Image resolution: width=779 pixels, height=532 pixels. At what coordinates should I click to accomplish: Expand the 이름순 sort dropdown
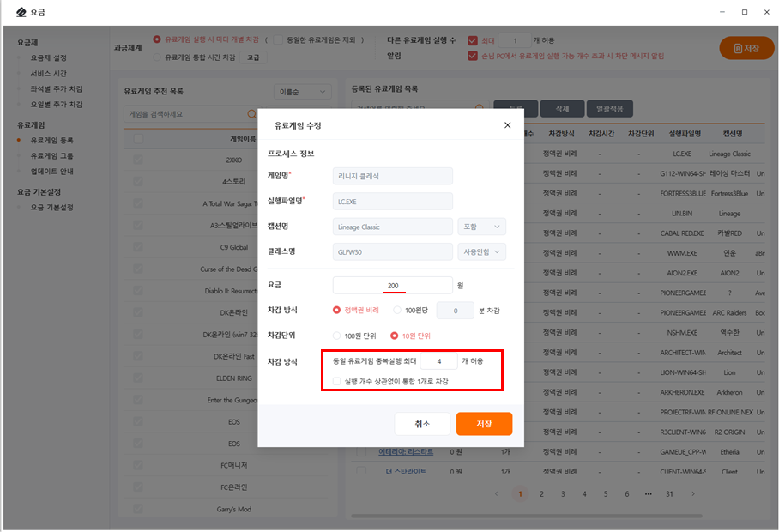click(302, 92)
